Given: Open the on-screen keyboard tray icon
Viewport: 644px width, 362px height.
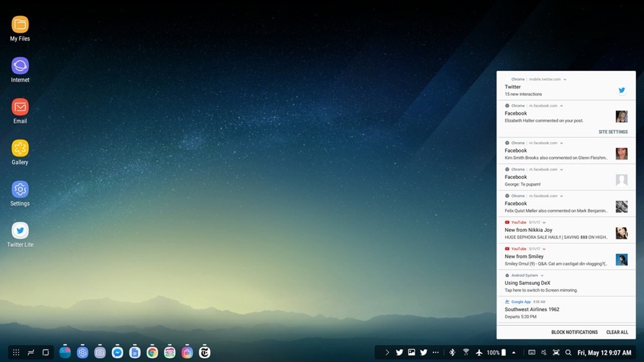Looking at the screenshot, I should (x=531, y=352).
